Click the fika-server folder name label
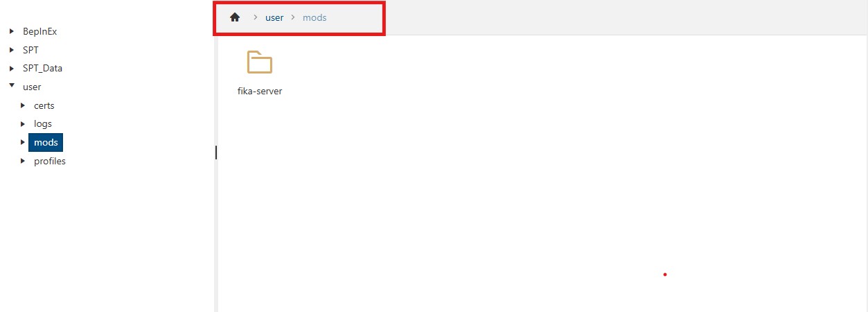The image size is (868, 312). point(260,92)
